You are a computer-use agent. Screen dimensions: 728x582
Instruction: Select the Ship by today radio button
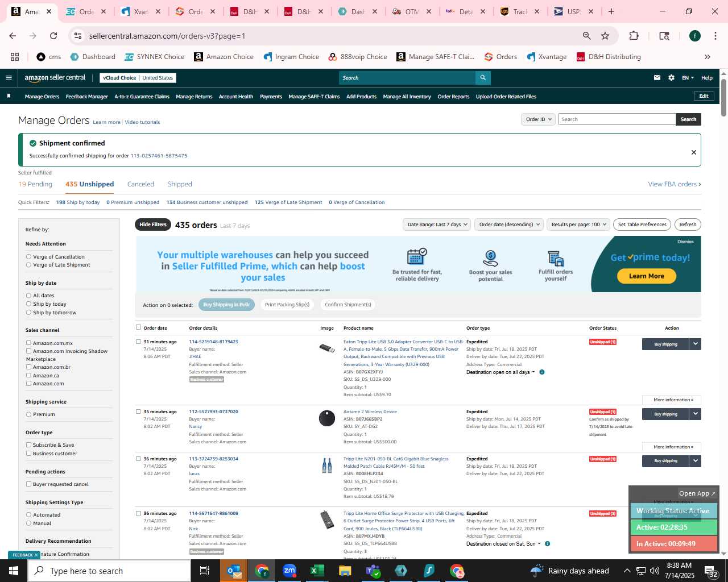pyautogui.click(x=28, y=304)
